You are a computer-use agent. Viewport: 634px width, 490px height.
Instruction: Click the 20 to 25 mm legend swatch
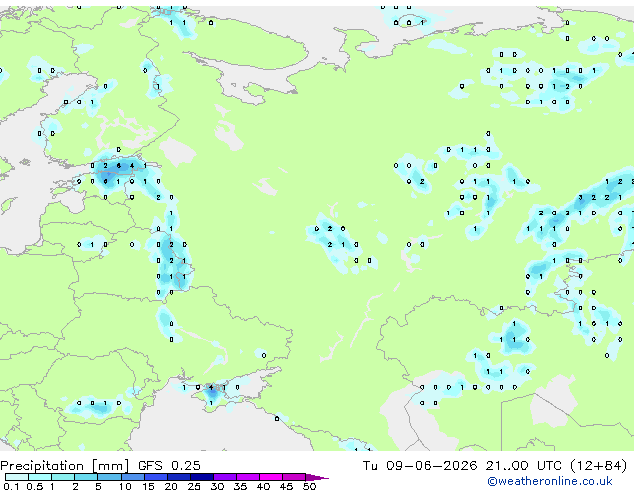pos(178,477)
